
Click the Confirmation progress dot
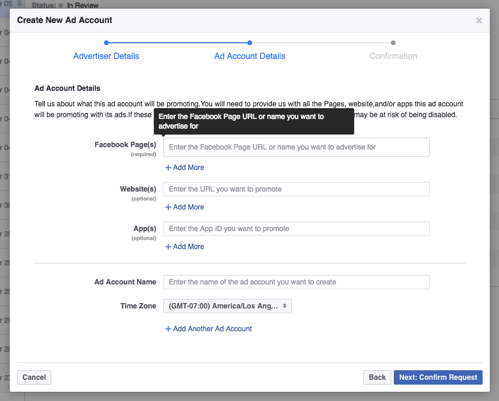click(x=393, y=43)
